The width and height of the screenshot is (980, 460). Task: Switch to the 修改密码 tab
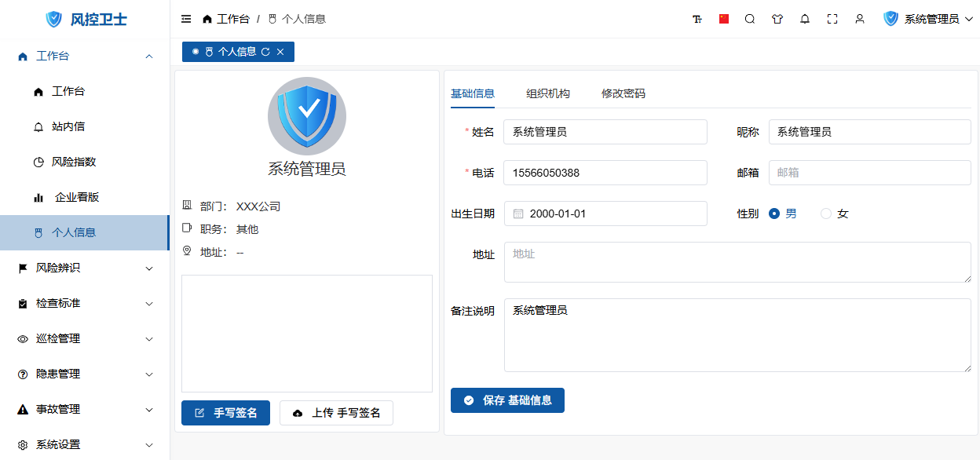pyautogui.click(x=623, y=93)
